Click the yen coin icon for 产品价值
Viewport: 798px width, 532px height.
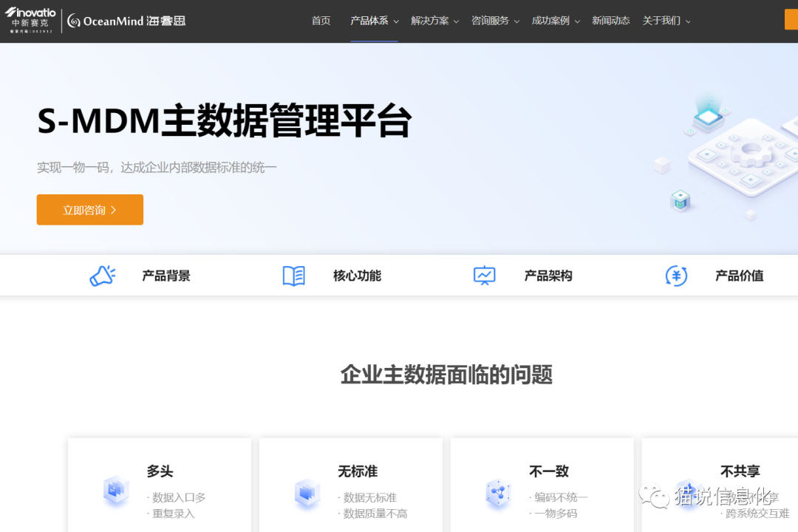(676, 276)
